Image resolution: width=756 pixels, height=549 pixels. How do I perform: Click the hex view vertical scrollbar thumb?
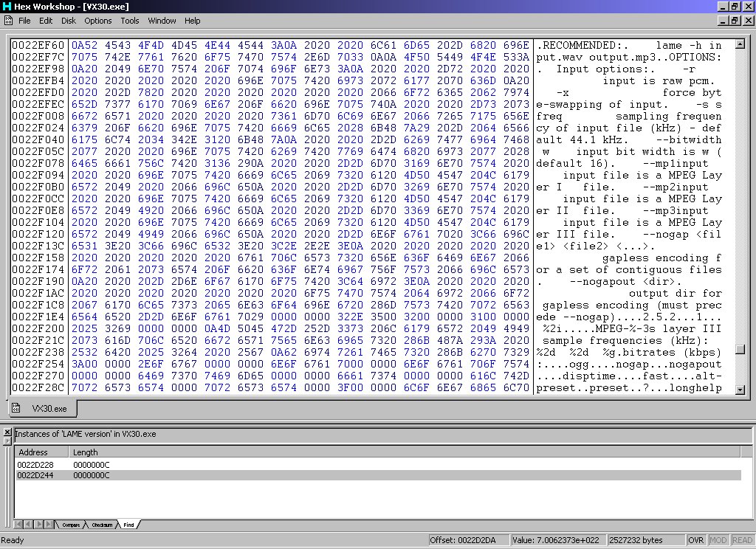[x=740, y=350]
